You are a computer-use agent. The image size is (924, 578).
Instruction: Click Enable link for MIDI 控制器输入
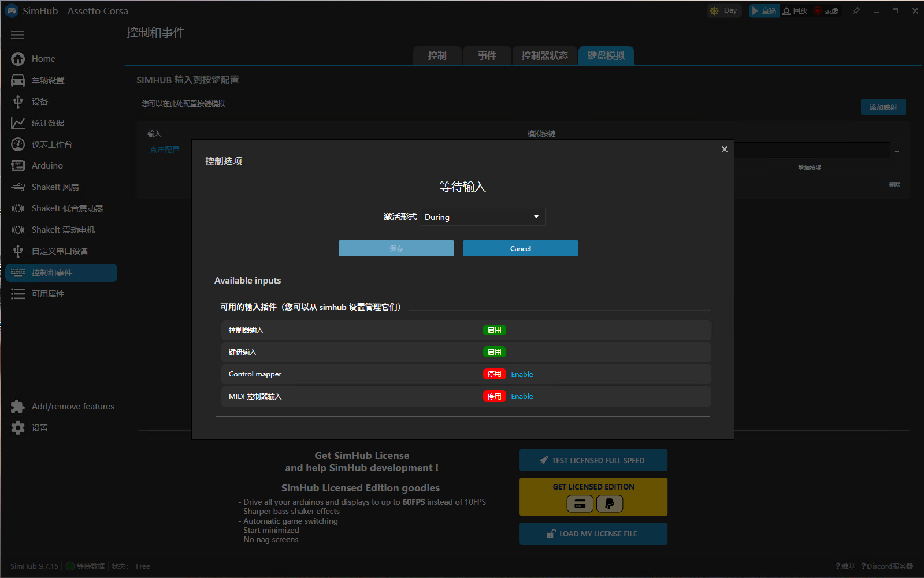[x=522, y=397]
